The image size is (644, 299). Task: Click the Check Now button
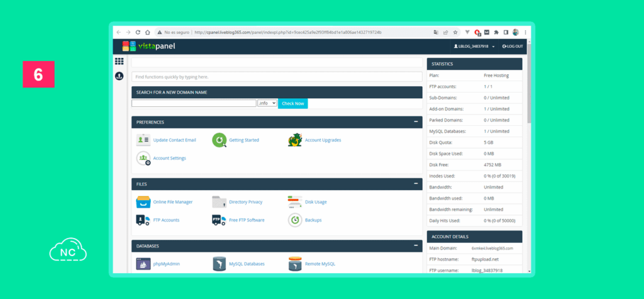click(293, 103)
